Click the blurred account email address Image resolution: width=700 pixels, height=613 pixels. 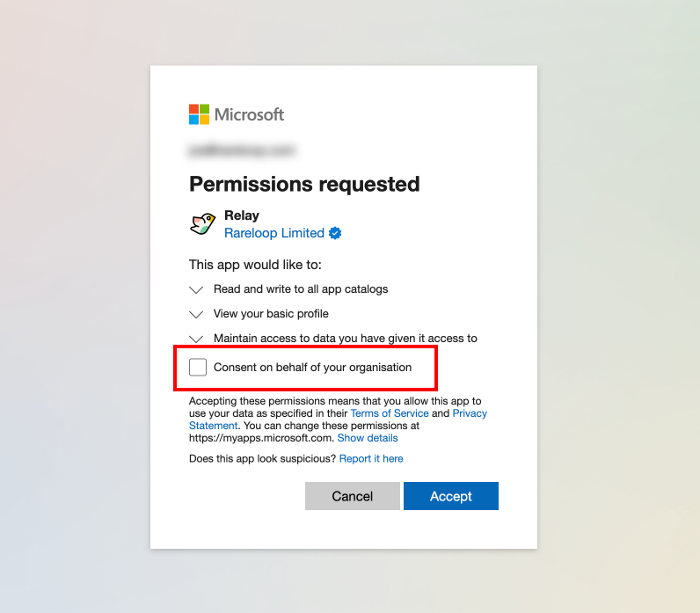click(240, 150)
